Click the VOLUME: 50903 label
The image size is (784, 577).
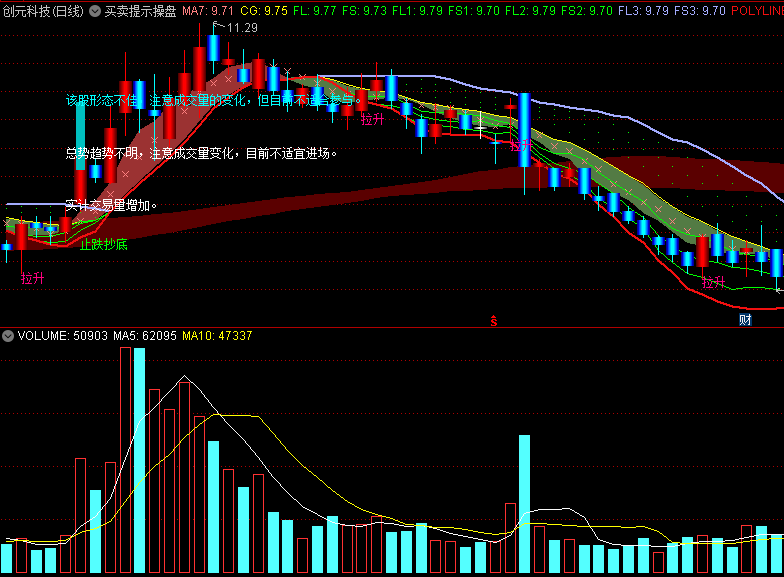tap(62, 336)
